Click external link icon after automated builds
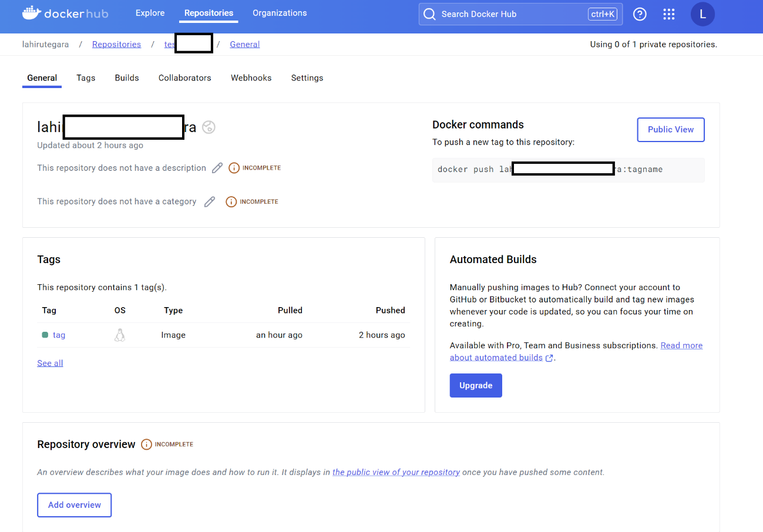The height and width of the screenshot is (532, 763). coord(549,358)
